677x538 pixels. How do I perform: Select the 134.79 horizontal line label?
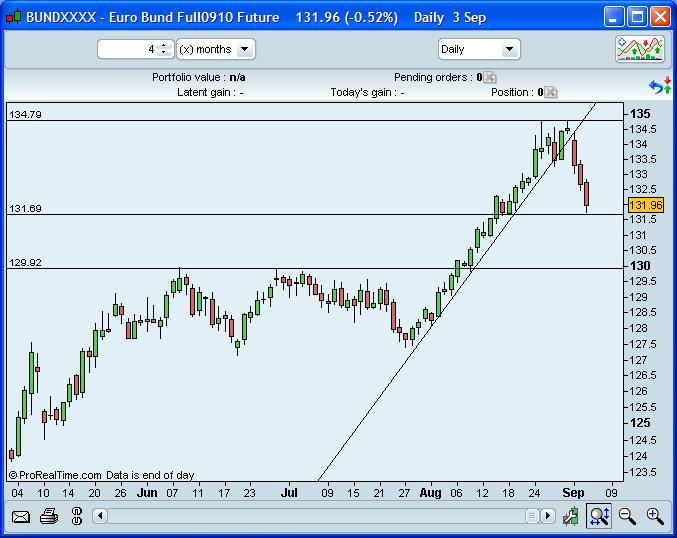[25, 114]
